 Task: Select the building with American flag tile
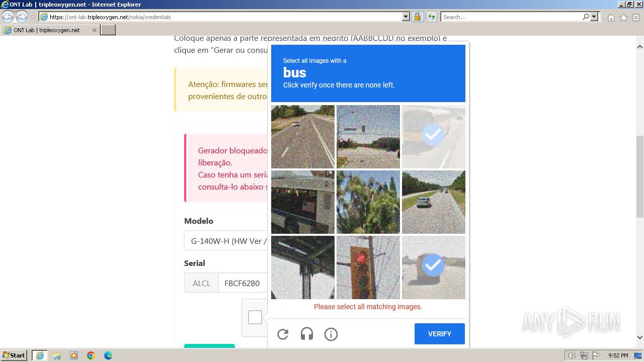(303, 202)
